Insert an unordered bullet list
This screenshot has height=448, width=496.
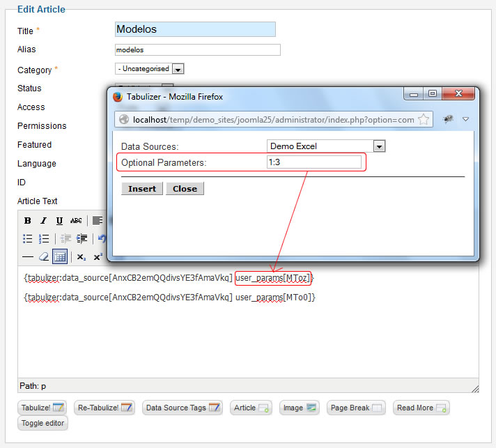(28, 238)
